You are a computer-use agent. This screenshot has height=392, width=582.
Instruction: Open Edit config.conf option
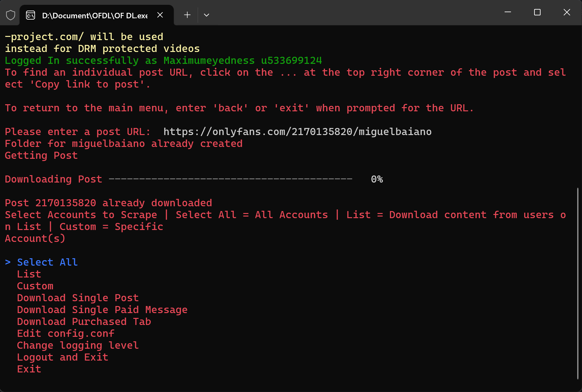pos(66,333)
